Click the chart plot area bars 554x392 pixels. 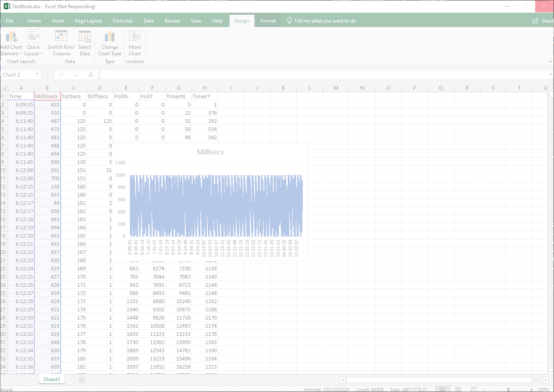(x=216, y=206)
